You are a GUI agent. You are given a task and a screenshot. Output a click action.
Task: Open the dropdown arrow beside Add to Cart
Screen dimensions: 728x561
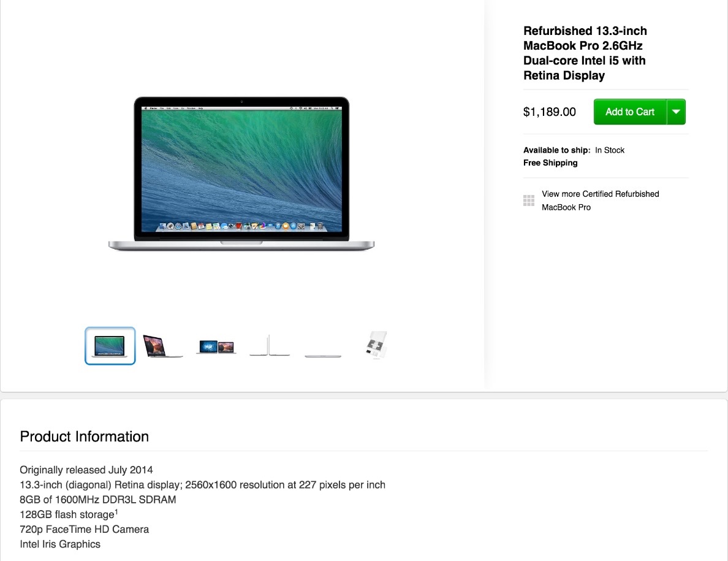[677, 112]
